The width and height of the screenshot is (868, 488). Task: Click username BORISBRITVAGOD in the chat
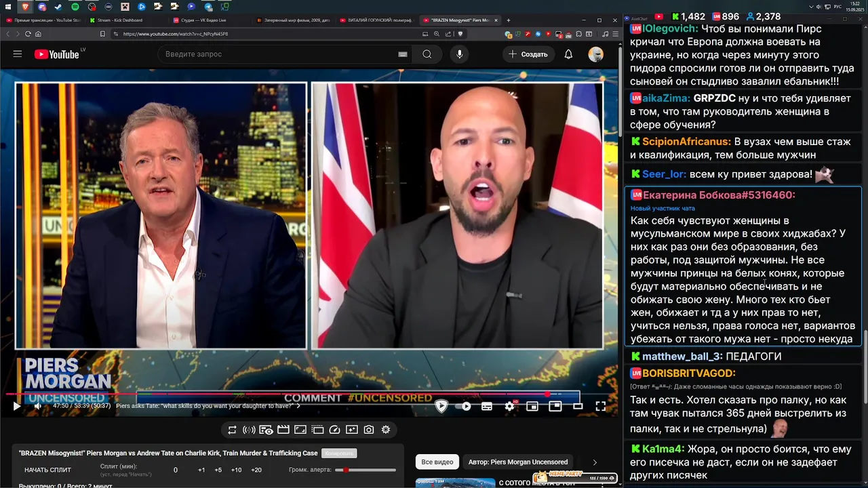(x=689, y=373)
